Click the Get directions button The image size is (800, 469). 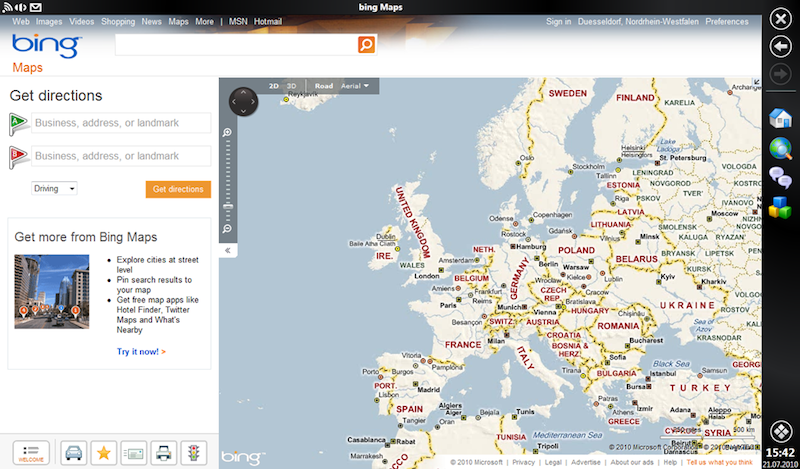point(178,189)
